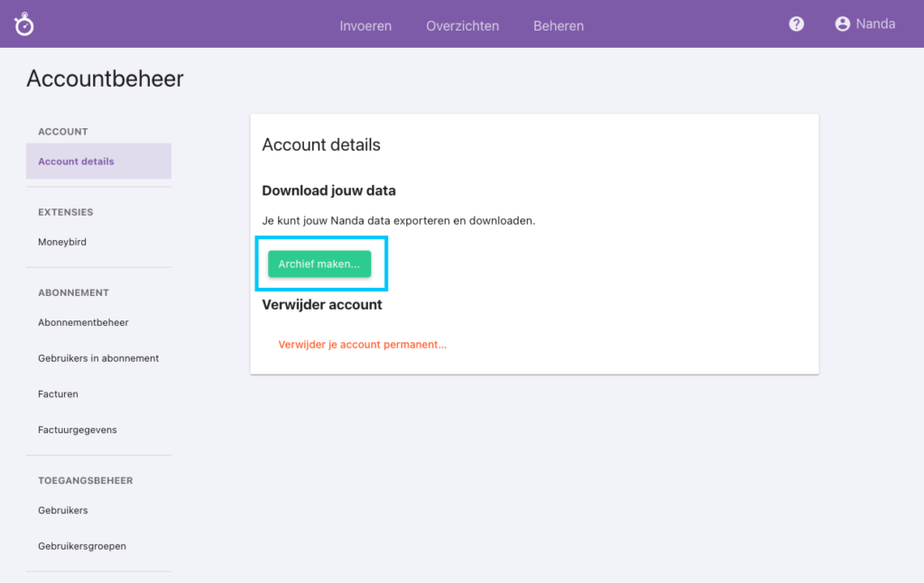Image resolution: width=924 pixels, height=583 pixels.
Task: Open the Beheren menu
Action: point(558,26)
